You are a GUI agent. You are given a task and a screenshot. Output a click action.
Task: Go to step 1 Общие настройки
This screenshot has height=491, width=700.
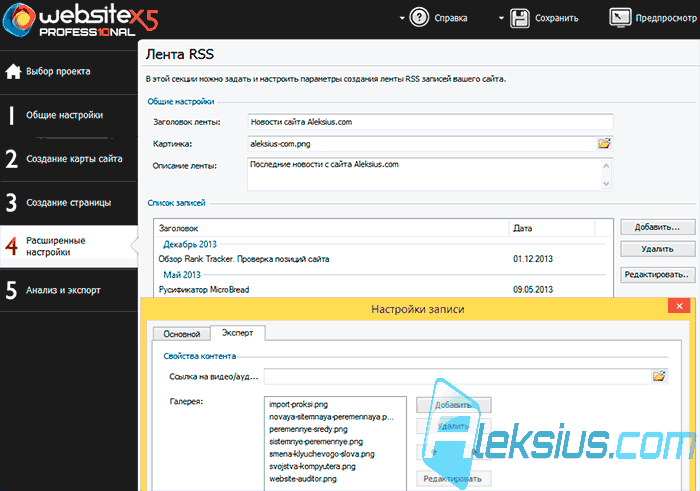click(69, 115)
